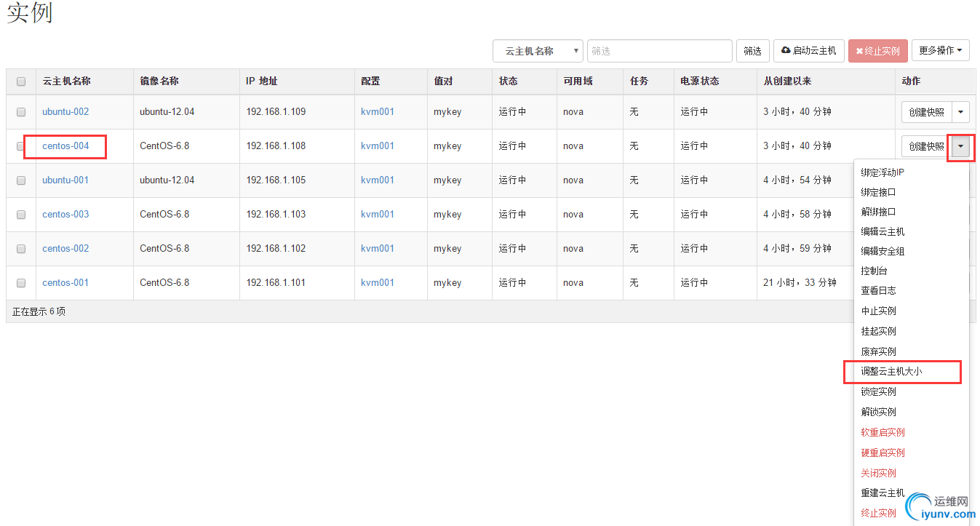Click the IP address 192.168.1.101
Image resolution: width=980 pixels, height=526 pixels.
(276, 283)
